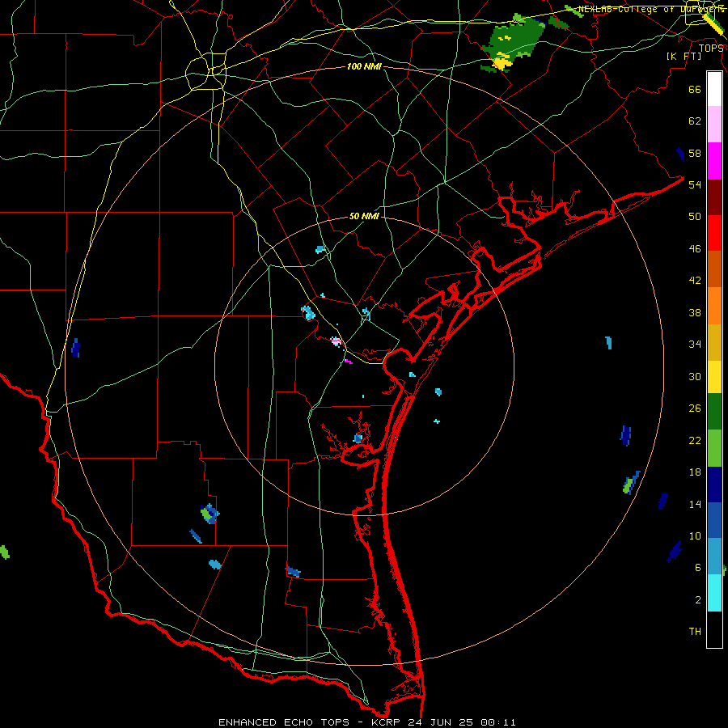Click the cyan legend swatch

[x=714, y=593]
